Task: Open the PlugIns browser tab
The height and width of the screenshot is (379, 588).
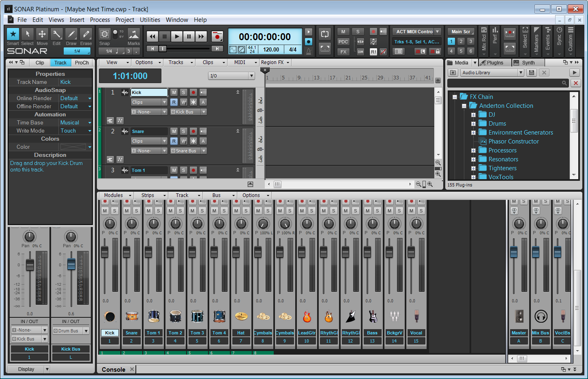Action: (x=494, y=63)
